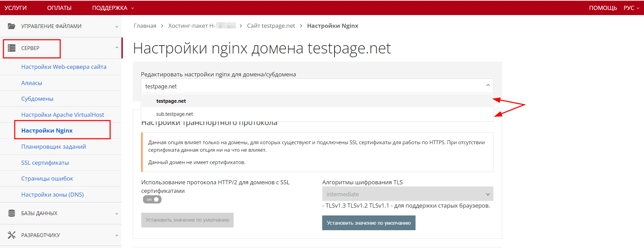Select sub.testpage.net option in dropdown list
The height and width of the screenshot is (248, 644).
click(317, 114)
